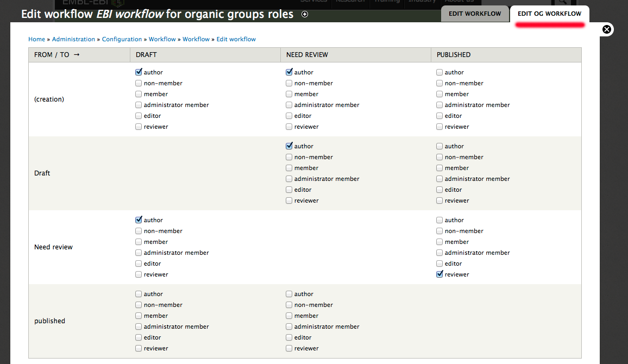
Task: Open the Home breadcrumb link
Action: pyautogui.click(x=36, y=39)
